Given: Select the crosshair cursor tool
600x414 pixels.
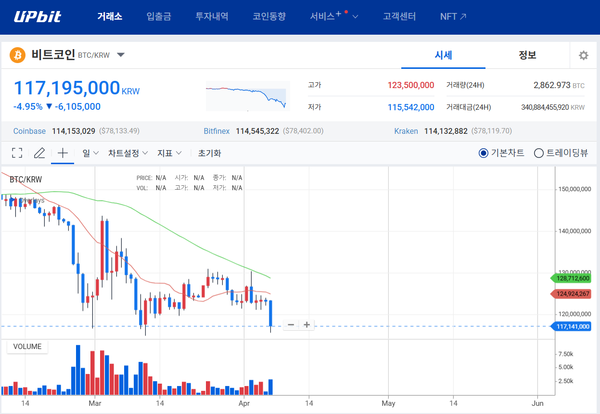Looking at the screenshot, I should (63, 153).
